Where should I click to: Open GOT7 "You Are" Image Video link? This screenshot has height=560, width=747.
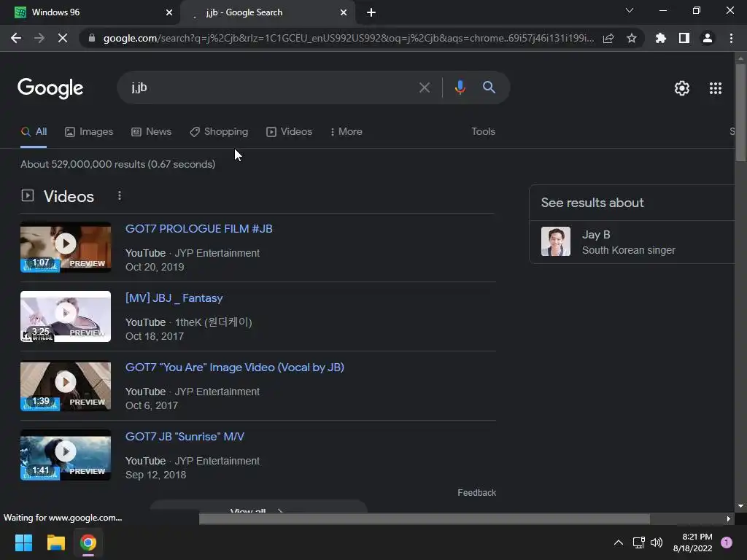tap(234, 367)
